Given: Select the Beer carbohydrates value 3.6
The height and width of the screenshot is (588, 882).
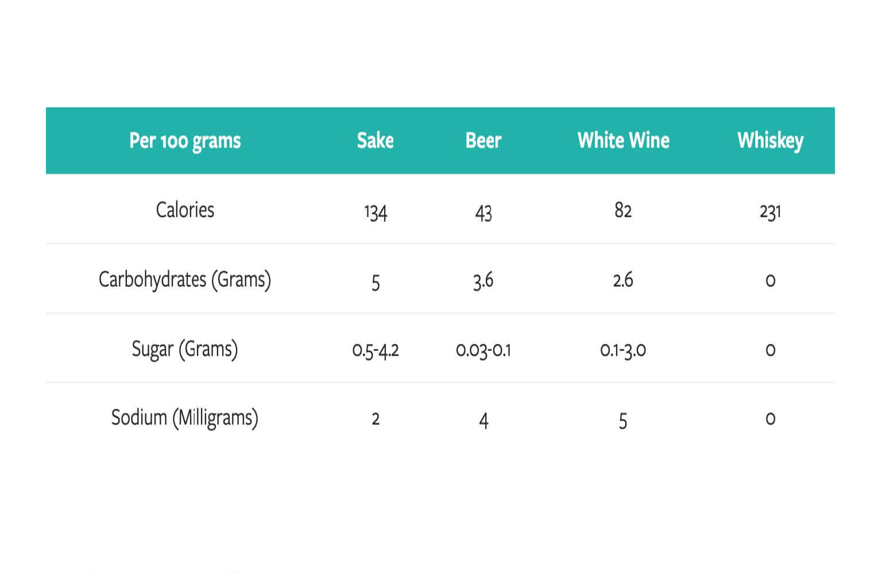Looking at the screenshot, I should 483,281.
